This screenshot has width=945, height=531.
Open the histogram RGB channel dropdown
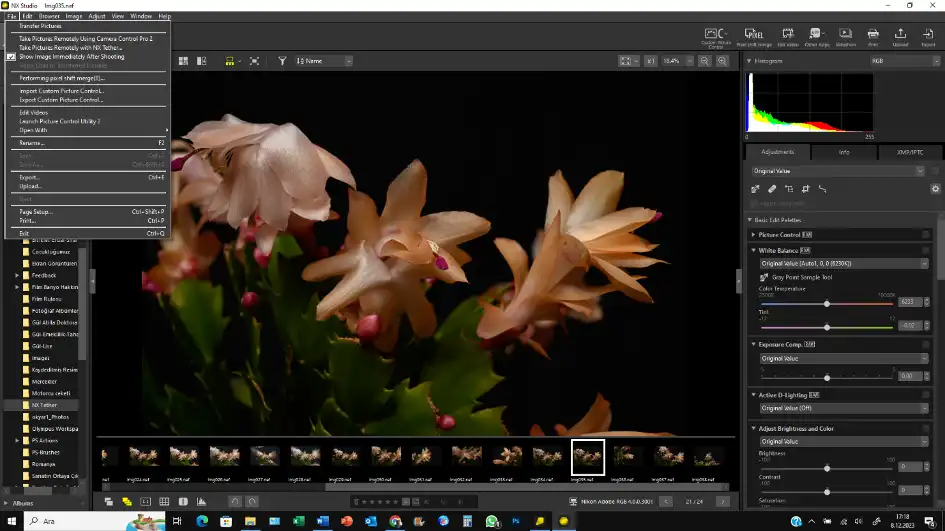(903, 61)
